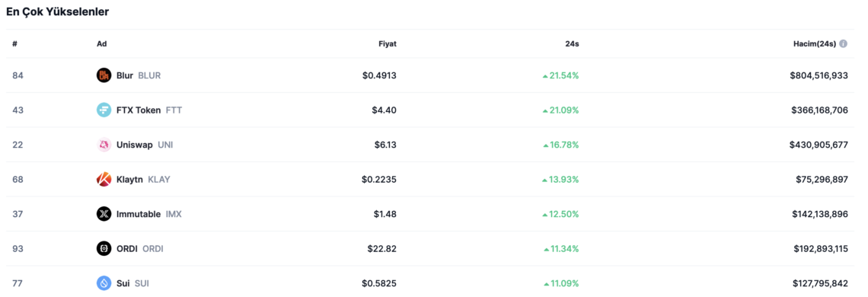This screenshot has height=297, width=868.
Task: Click the ORDI logo icon
Action: tap(104, 249)
